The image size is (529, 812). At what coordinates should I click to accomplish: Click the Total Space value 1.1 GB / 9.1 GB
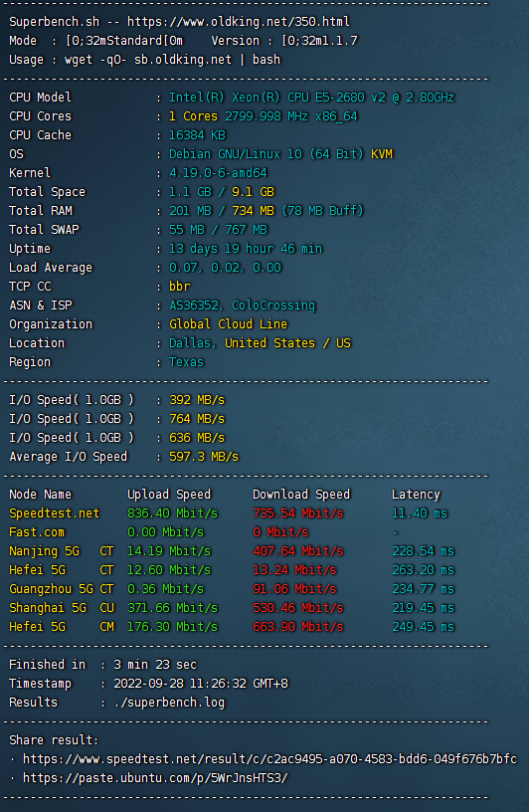222,192
